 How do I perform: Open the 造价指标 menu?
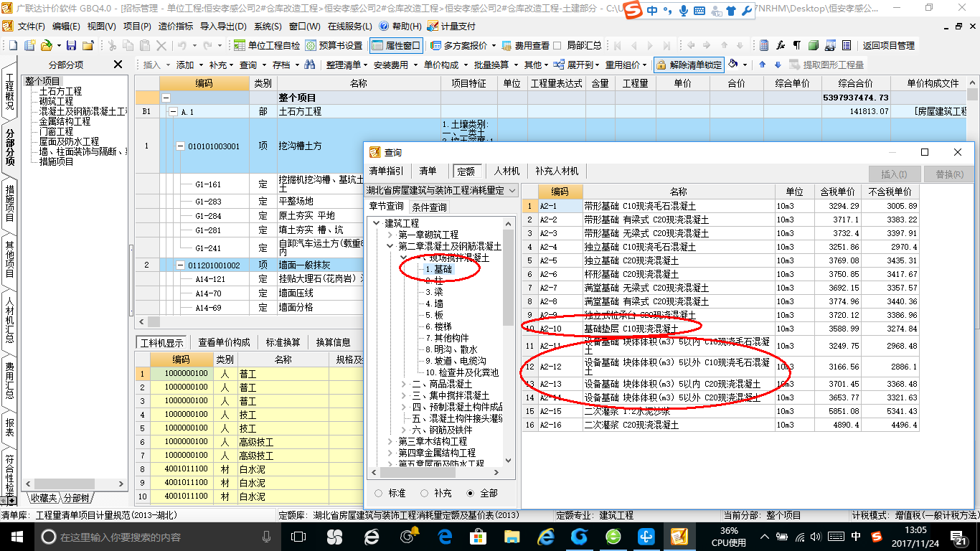pos(175,26)
